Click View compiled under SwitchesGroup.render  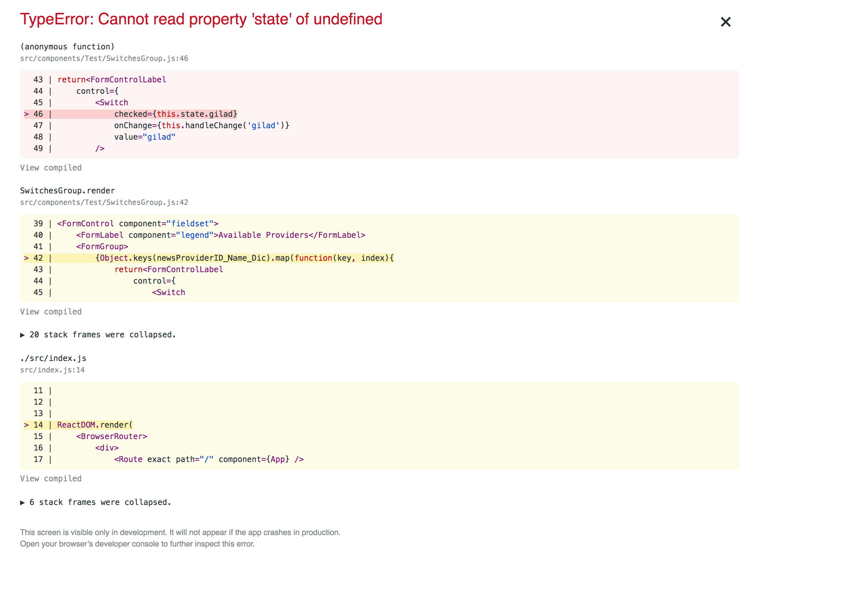tap(51, 311)
